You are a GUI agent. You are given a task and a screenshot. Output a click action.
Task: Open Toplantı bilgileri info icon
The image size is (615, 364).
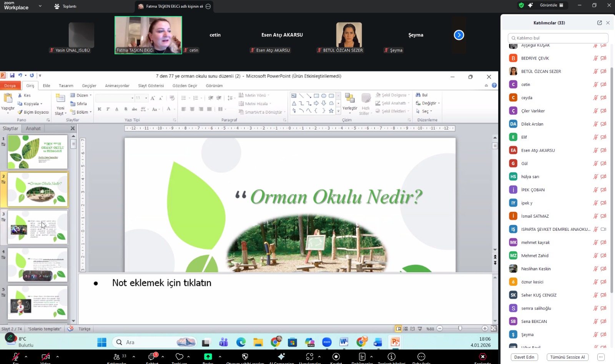(x=391, y=357)
